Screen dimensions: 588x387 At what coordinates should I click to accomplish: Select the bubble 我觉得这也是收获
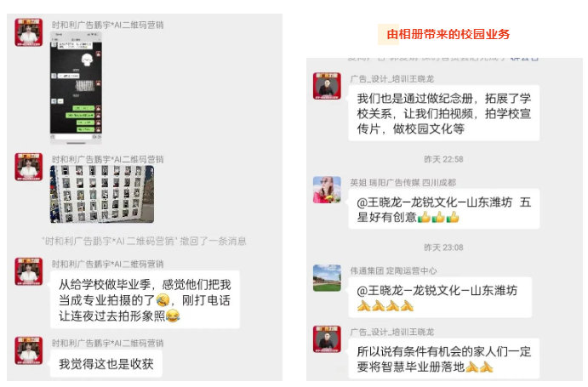(x=106, y=364)
